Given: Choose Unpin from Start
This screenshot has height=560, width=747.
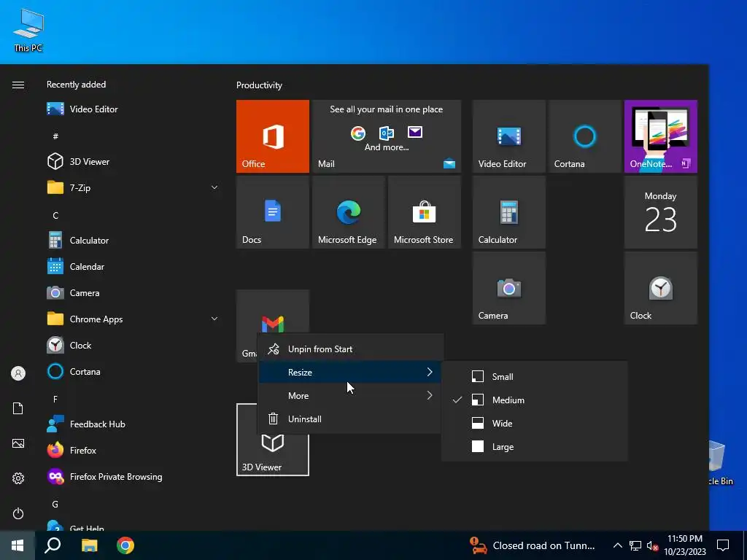Looking at the screenshot, I should (349, 349).
